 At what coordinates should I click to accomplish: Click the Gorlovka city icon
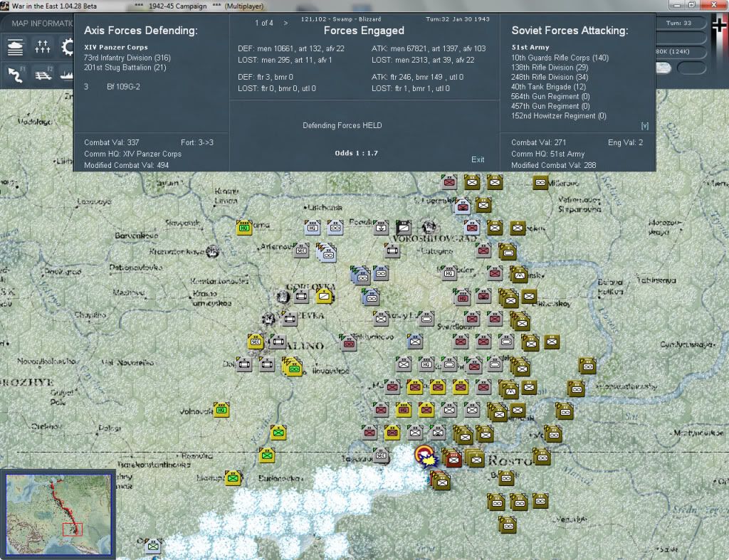point(283,297)
